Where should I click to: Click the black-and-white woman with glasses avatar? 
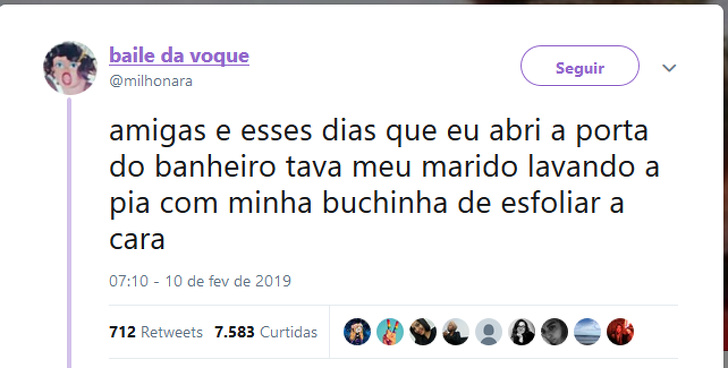click(522, 332)
